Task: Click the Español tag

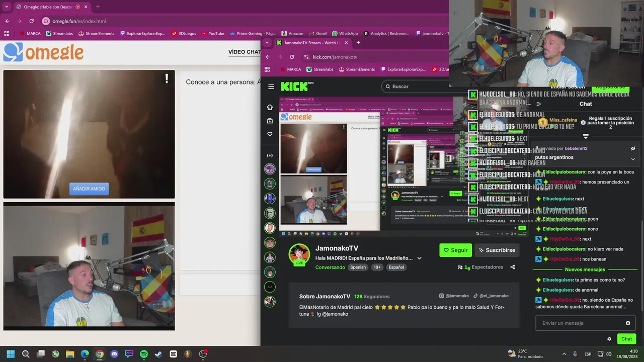Action: [396, 267]
